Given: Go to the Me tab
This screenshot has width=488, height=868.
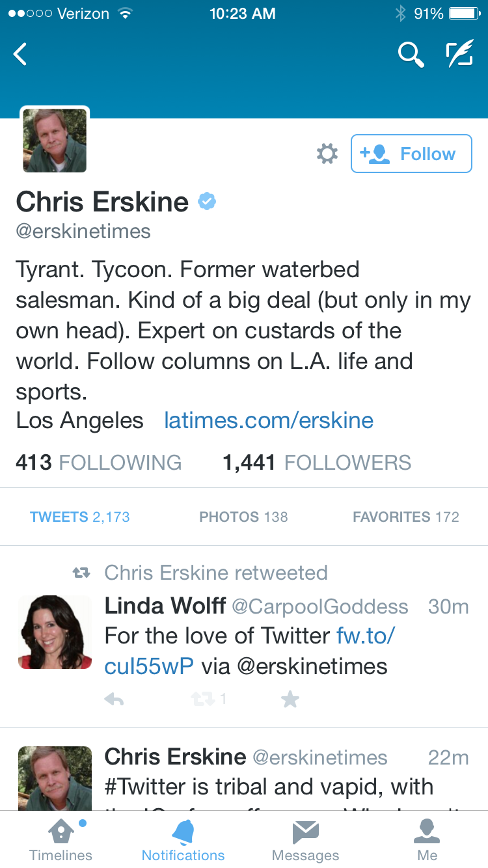Looking at the screenshot, I should point(427,840).
